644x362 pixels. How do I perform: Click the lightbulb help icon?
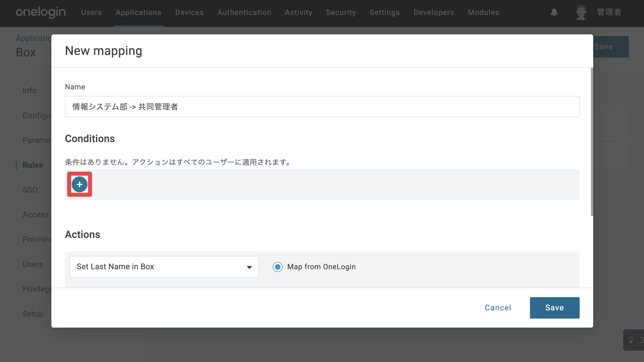631,340
